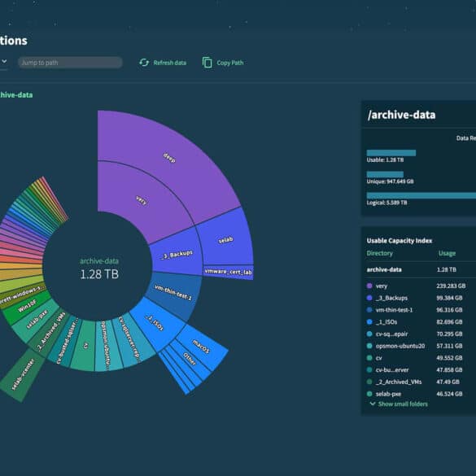Click swatch beside '_2_Archived_VMs' row

pos(369,382)
